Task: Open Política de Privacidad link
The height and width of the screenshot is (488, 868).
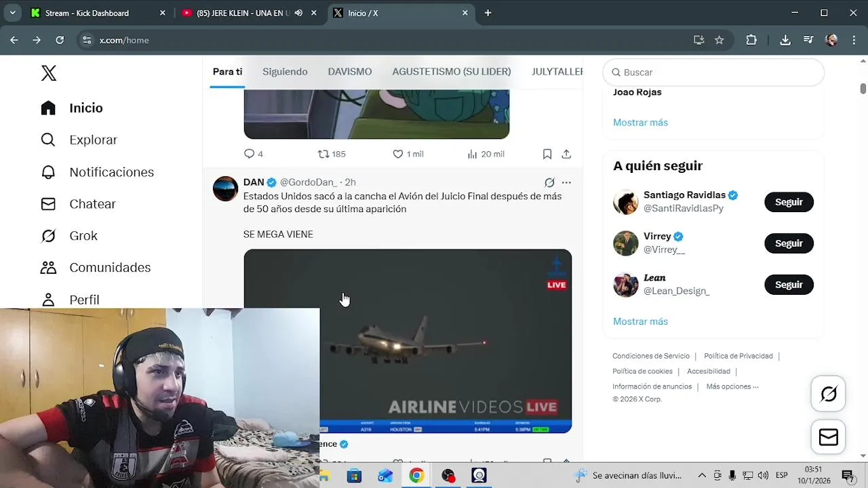Action: click(x=738, y=356)
